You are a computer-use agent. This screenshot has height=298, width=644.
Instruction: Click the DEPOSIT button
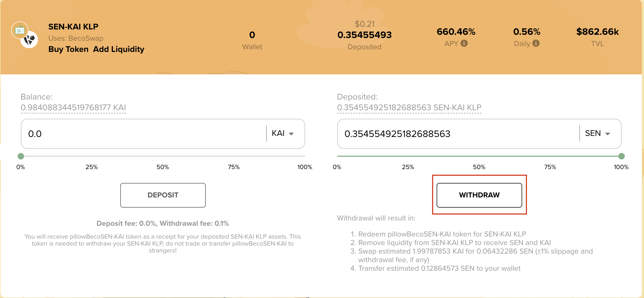pos(163,195)
